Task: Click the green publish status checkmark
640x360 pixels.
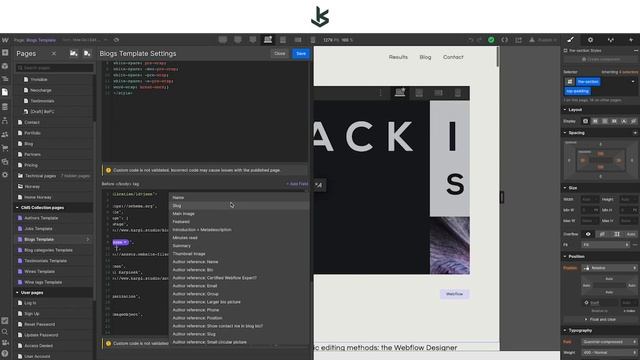Action: click(x=491, y=40)
